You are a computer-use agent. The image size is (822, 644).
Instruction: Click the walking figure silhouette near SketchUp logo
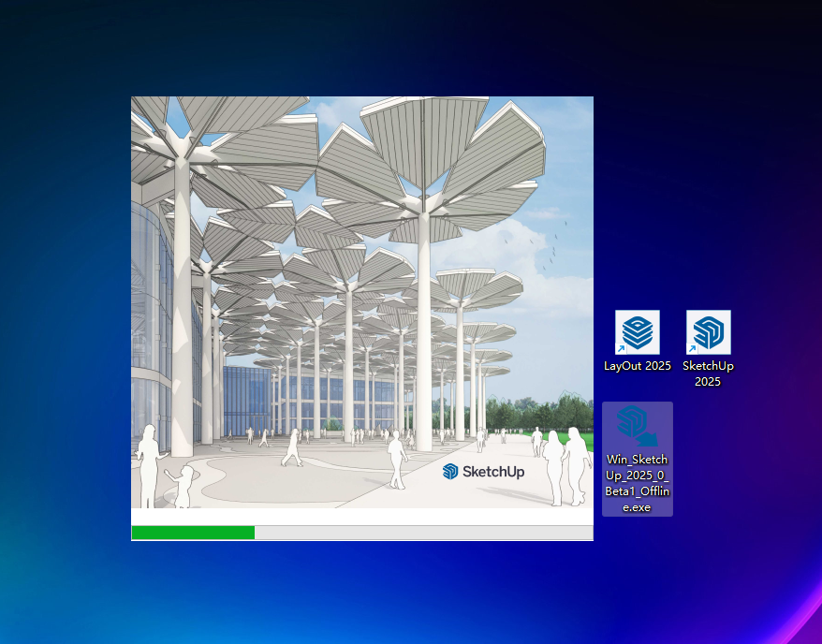(398, 459)
